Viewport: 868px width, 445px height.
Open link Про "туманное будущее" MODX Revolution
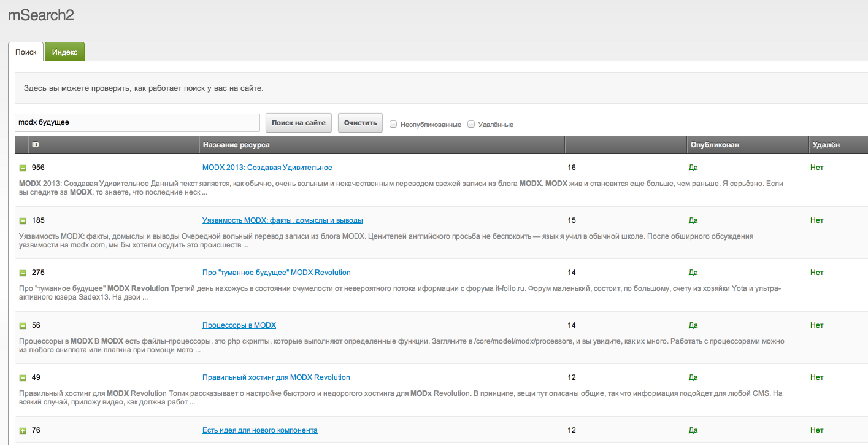tap(277, 273)
